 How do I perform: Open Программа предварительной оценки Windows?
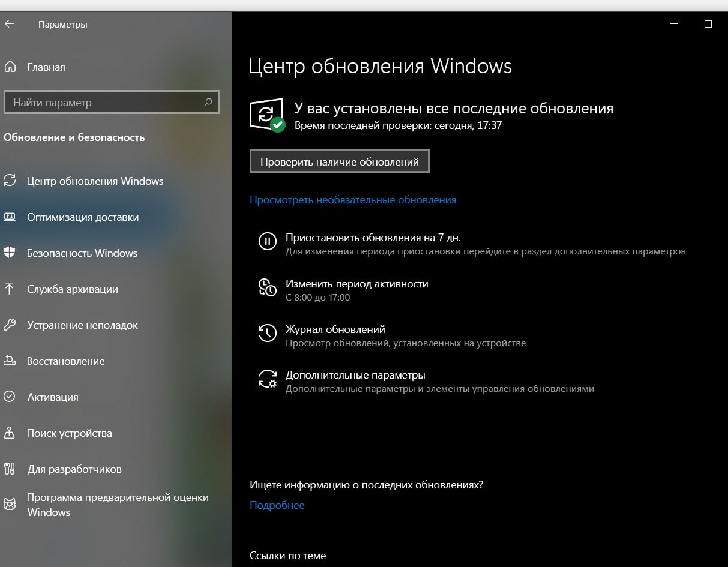[x=118, y=505]
